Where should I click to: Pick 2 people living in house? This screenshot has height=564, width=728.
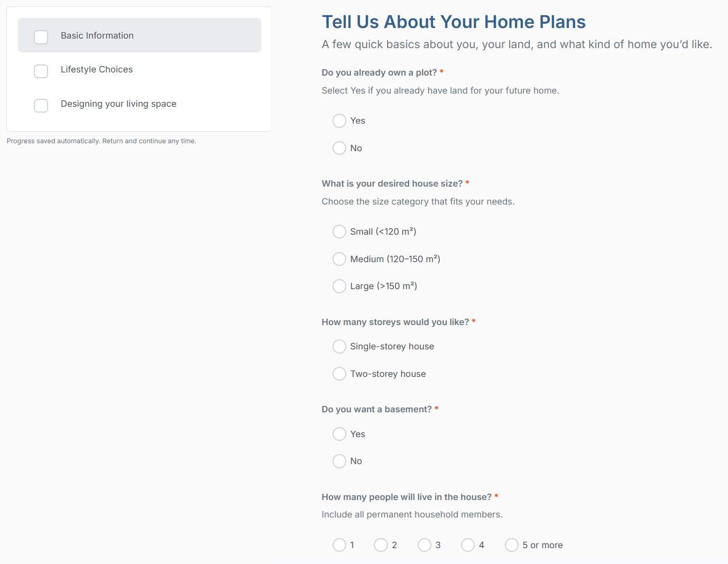click(381, 545)
